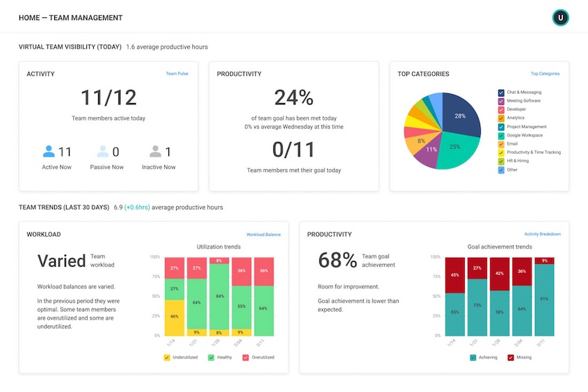This screenshot has width=588, height=392.
Task: Toggle the Google Workspace legend checkbox
Action: (x=501, y=135)
